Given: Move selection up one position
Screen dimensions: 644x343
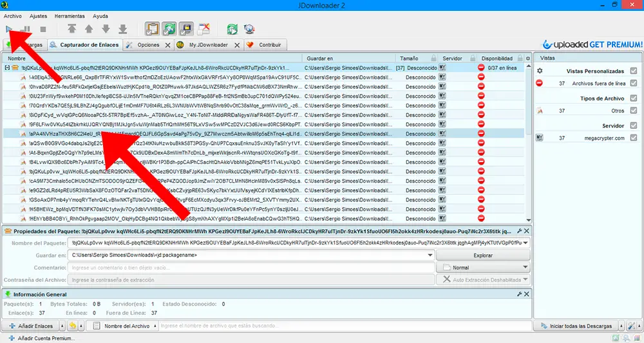Looking at the screenshot, I should (89, 29).
